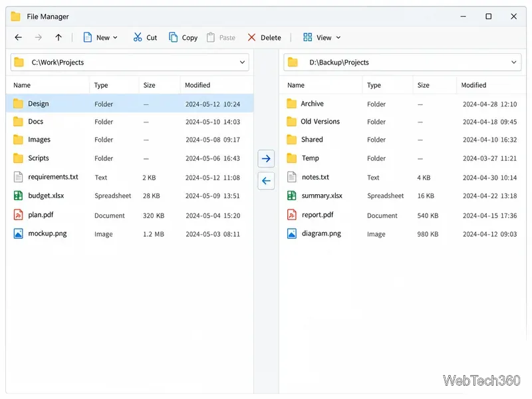The height and width of the screenshot is (399, 532).
Task: Sort right pane by Modified column
Action: click(x=473, y=85)
